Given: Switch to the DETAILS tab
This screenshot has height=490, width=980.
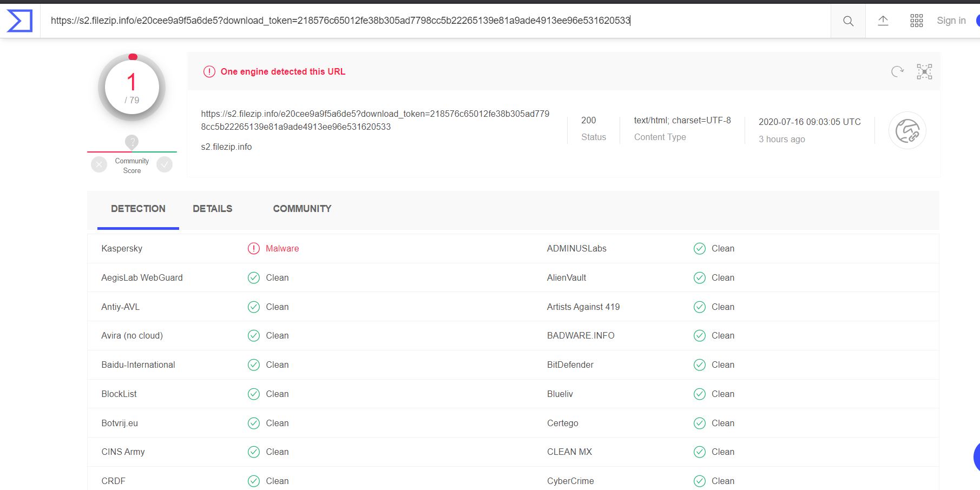Looking at the screenshot, I should pyautogui.click(x=213, y=209).
